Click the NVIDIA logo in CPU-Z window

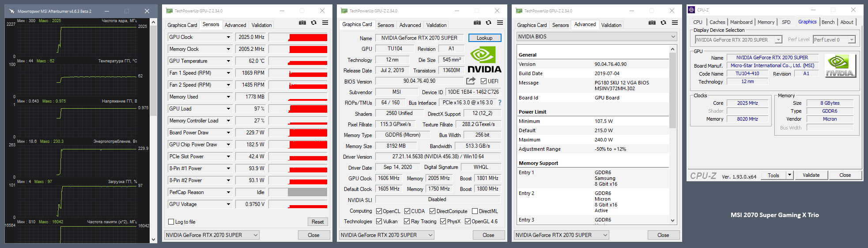point(841,66)
